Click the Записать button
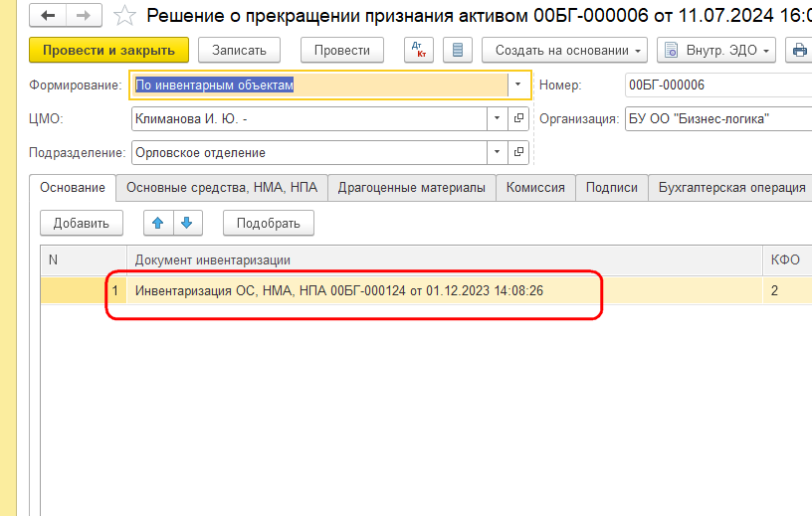 pyautogui.click(x=239, y=50)
